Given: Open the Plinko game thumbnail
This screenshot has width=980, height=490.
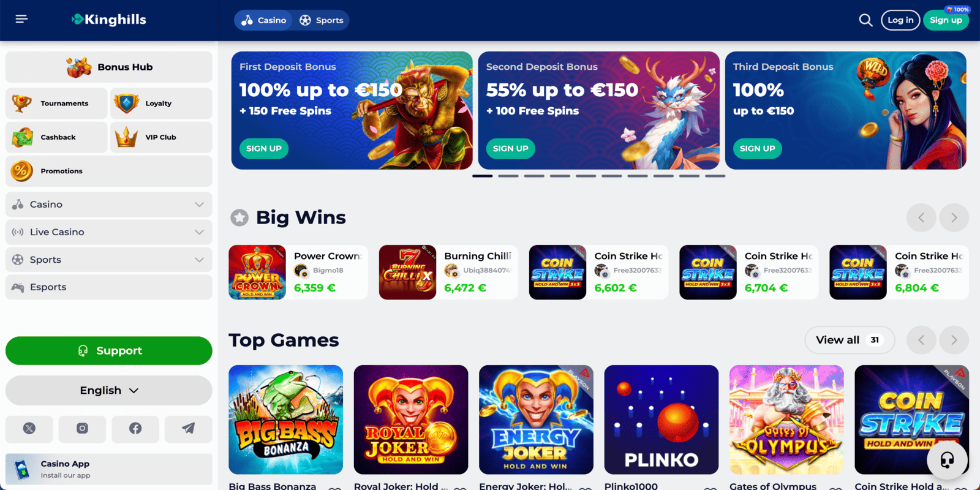Looking at the screenshot, I should click(x=661, y=420).
